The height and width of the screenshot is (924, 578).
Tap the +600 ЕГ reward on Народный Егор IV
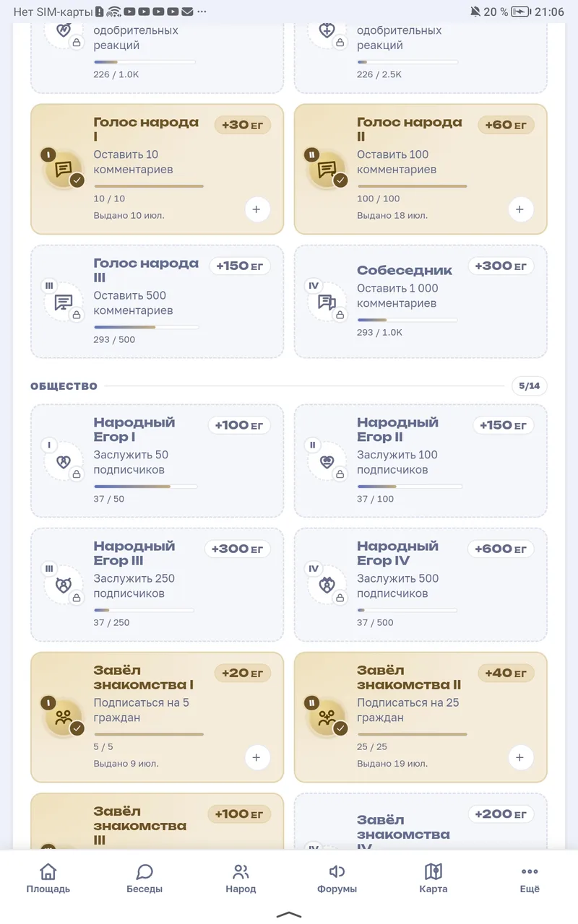504,549
